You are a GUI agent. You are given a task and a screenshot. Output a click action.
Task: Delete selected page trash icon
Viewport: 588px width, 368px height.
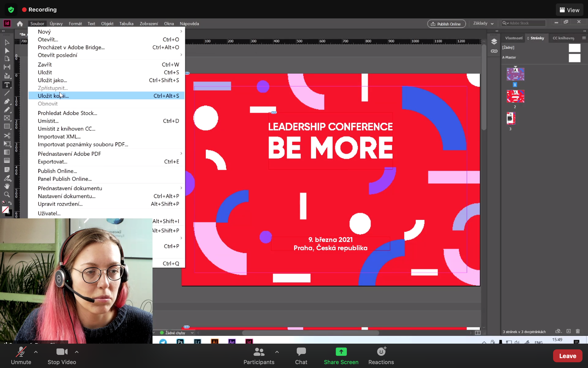click(578, 331)
